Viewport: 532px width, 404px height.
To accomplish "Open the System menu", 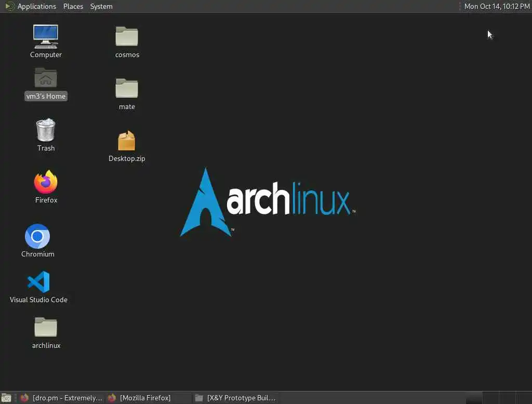I will click(x=101, y=6).
